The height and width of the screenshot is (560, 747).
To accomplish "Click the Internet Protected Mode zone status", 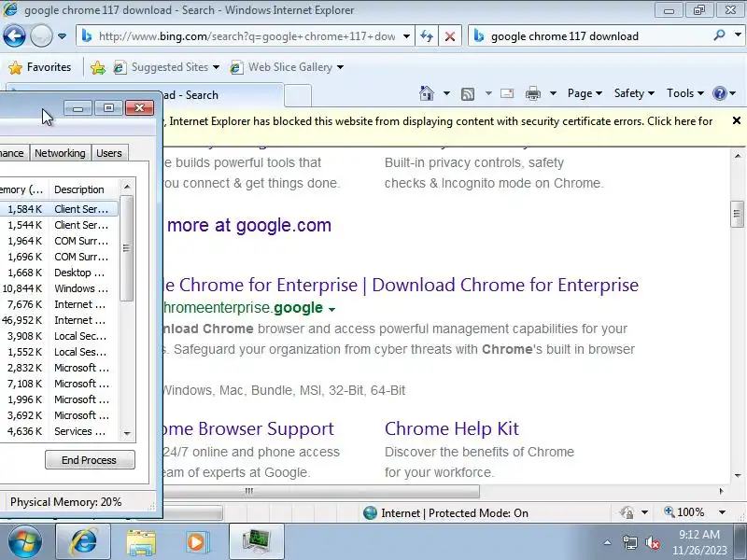I will pos(445,512).
